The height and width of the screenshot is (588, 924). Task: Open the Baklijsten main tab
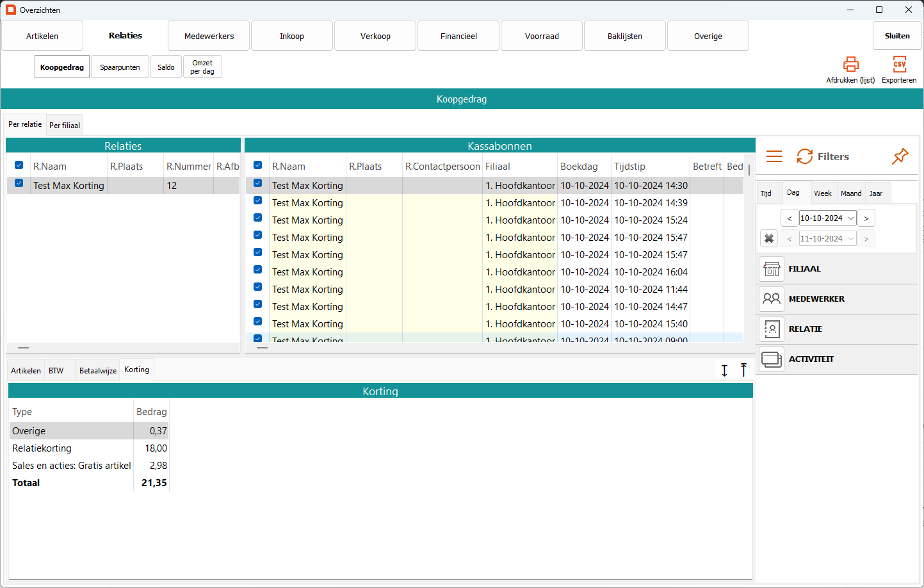pos(625,36)
